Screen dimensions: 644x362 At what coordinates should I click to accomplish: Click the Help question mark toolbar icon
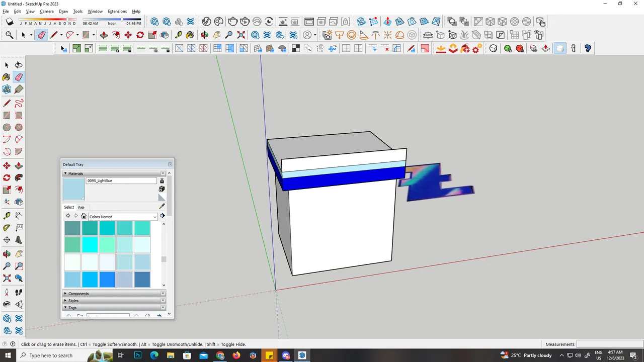click(588, 48)
